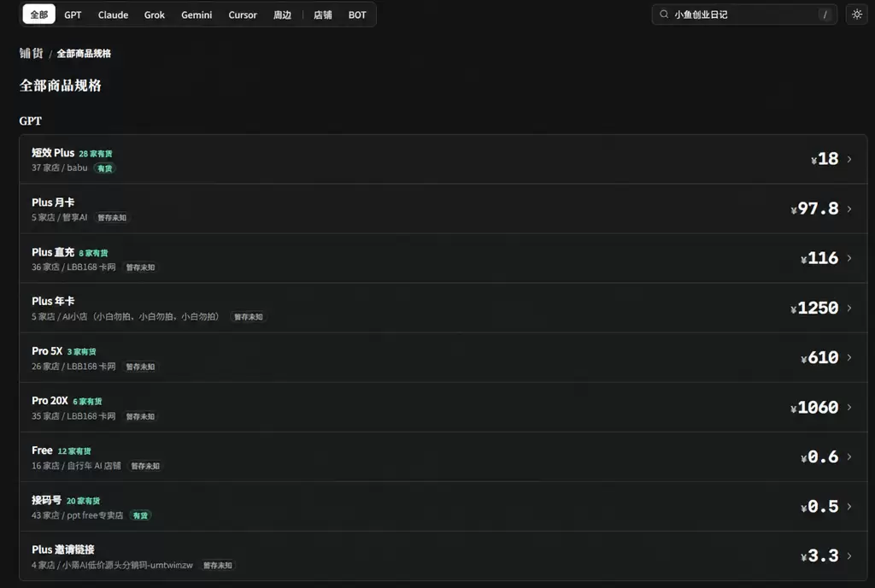The width and height of the screenshot is (875, 588).
Task: Click the 有货 badge beside ppt free专卖店
Action: 140,515
